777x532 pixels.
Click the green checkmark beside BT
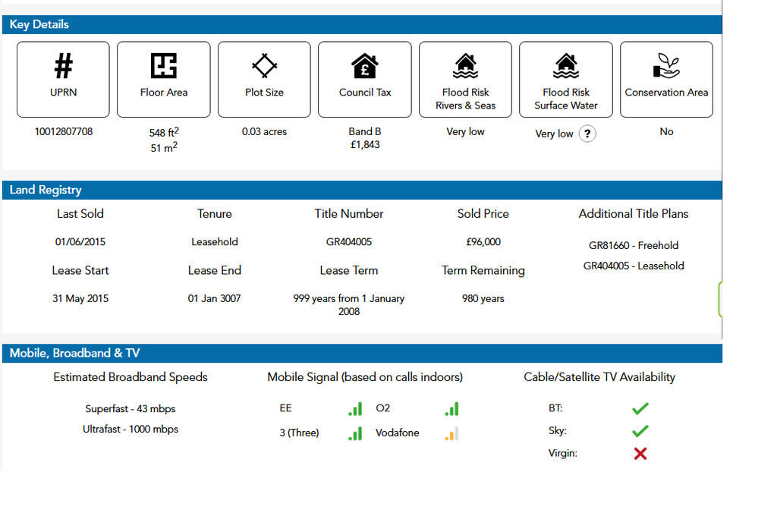pos(640,408)
